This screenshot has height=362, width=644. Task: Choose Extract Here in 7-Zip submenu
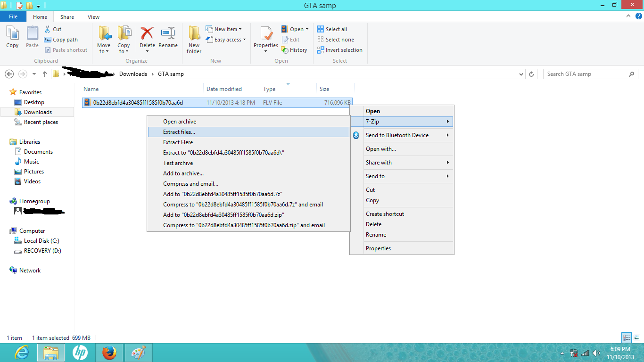[x=248, y=142]
